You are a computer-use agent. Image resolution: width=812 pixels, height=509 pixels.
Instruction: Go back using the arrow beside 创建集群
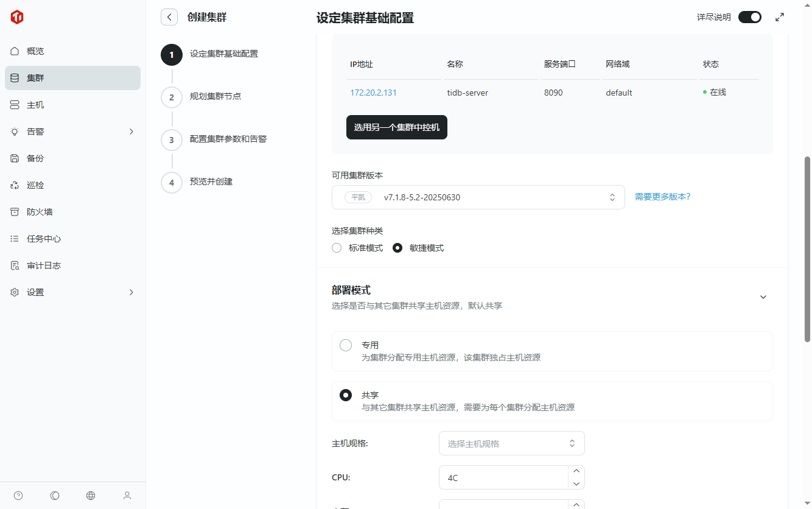169,17
